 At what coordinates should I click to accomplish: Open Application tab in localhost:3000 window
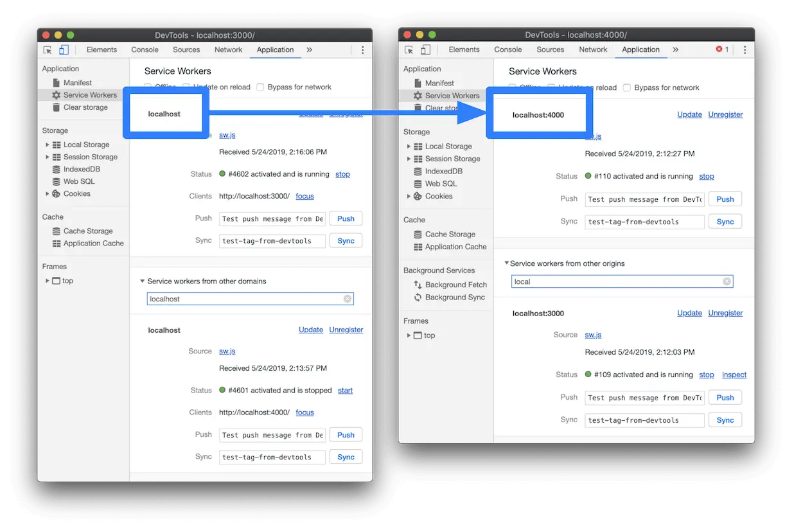coord(275,49)
